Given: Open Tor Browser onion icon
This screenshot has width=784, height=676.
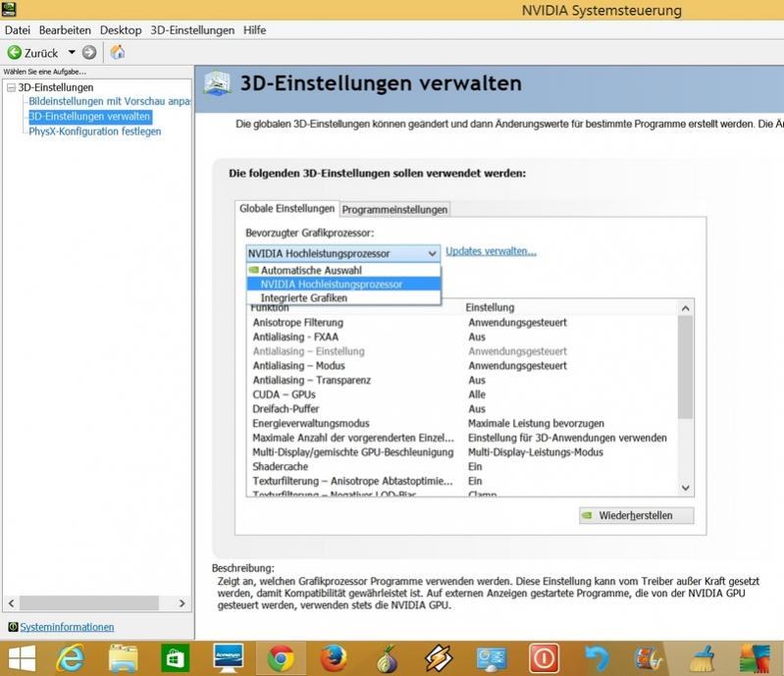Looking at the screenshot, I should pos(387,658).
